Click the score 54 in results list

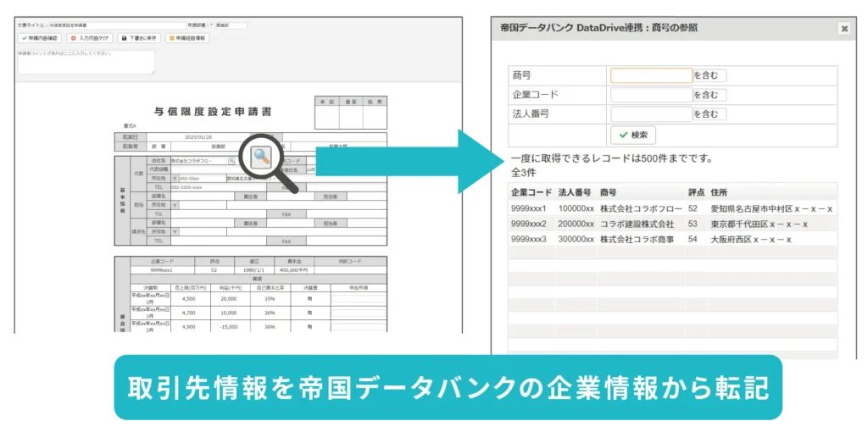(693, 240)
